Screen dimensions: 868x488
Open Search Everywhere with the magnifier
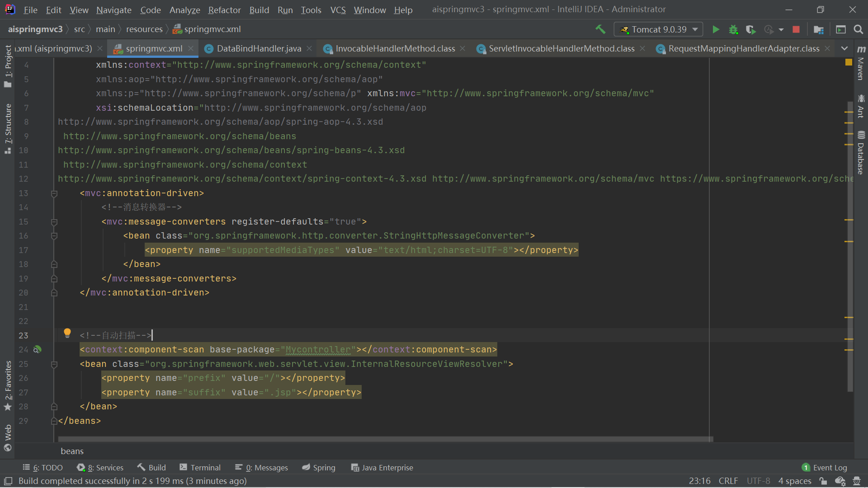click(x=858, y=29)
